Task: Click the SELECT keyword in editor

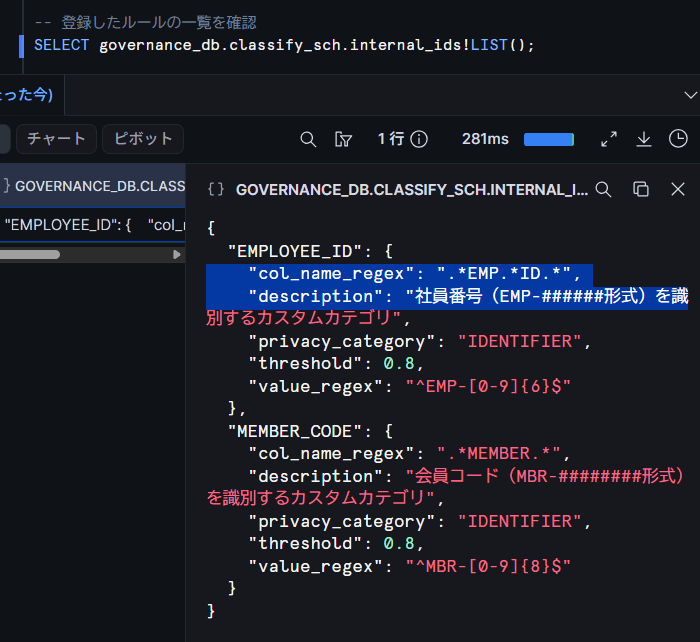Action: (x=62, y=45)
